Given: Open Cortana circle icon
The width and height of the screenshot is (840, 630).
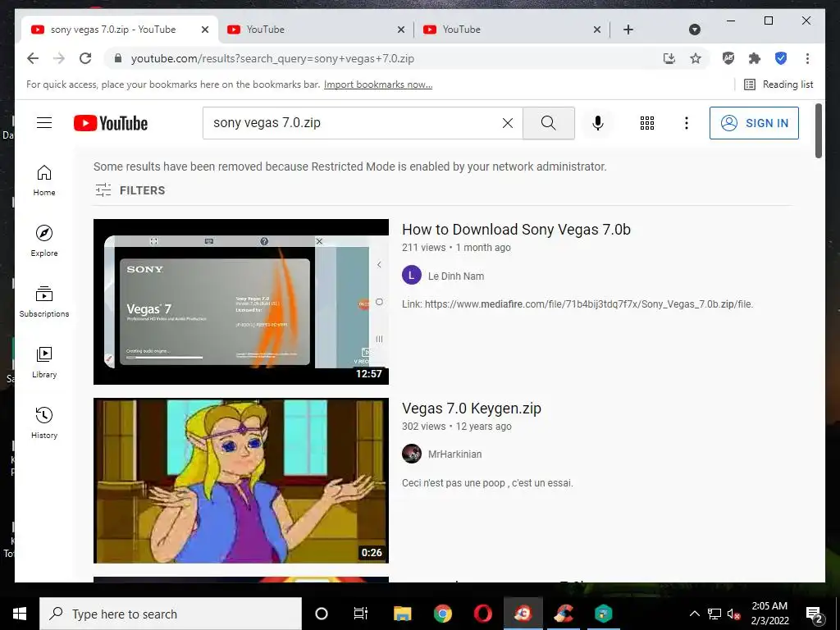Looking at the screenshot, I should click(322, 614).
